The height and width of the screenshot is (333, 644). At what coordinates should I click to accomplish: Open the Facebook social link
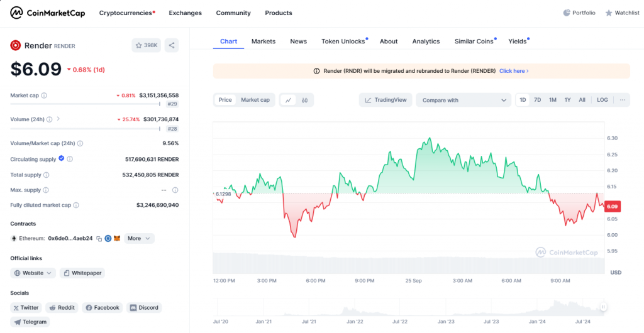click(x=103, y=308)
